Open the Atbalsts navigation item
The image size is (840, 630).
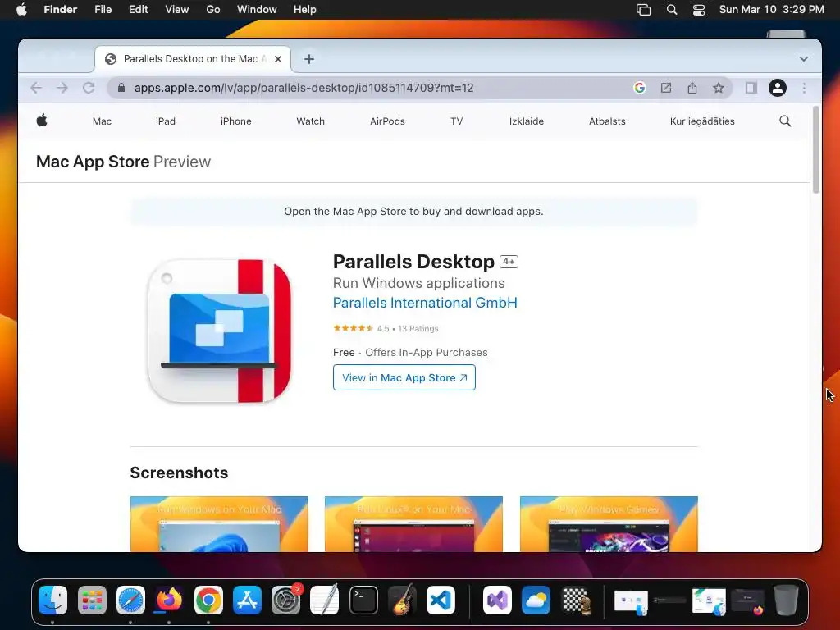(x=607, y=121)
